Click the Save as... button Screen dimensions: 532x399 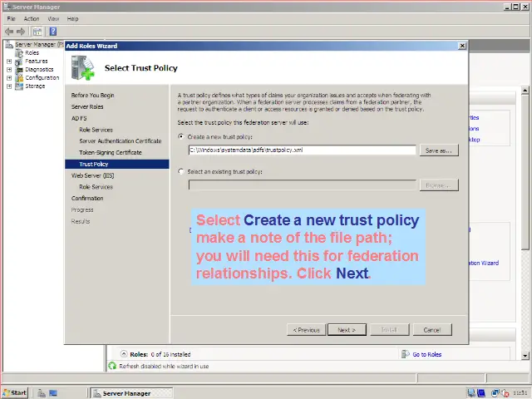[439, 150]
